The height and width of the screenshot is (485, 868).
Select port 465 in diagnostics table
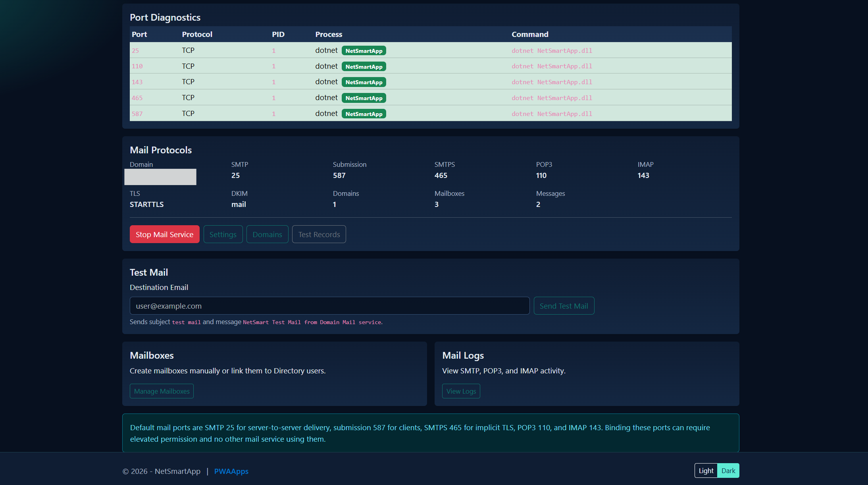point(137,98)
